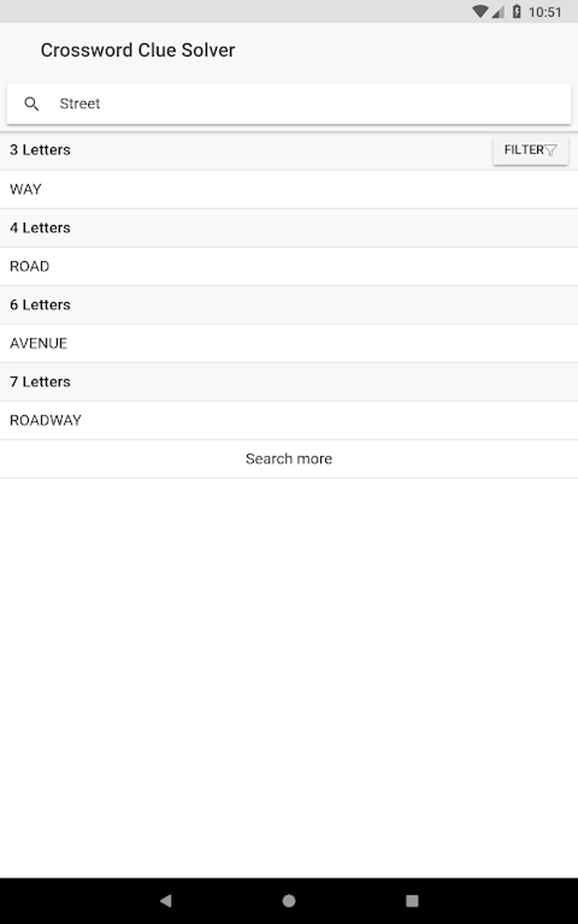Tap the 6 Letters section header
This screenshot has height=924, width=578.
[x=40, y=305]
